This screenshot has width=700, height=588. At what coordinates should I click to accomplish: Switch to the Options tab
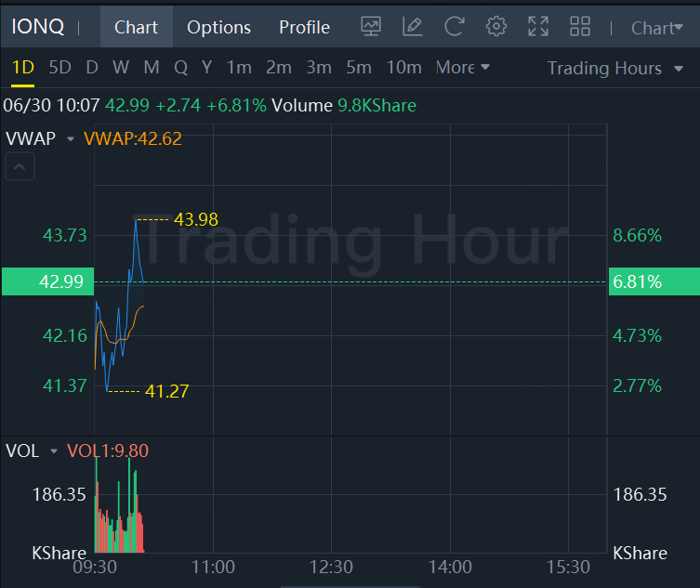[x=218, y=27]
